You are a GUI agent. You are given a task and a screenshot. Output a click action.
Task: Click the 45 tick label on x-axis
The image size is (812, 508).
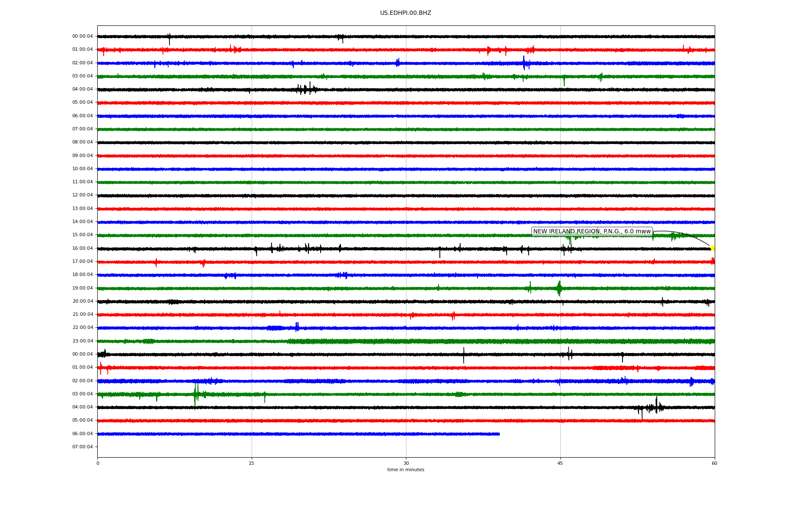click(560, 464)
